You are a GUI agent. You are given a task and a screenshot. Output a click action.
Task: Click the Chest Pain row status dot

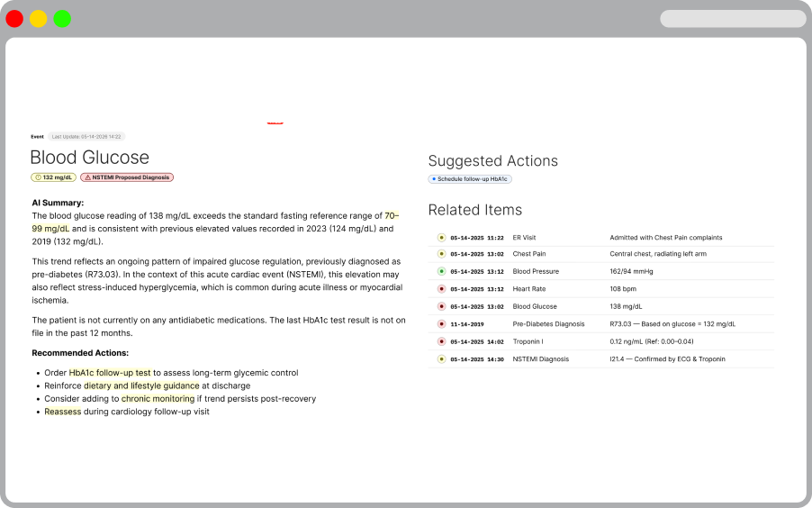[442, 254]
